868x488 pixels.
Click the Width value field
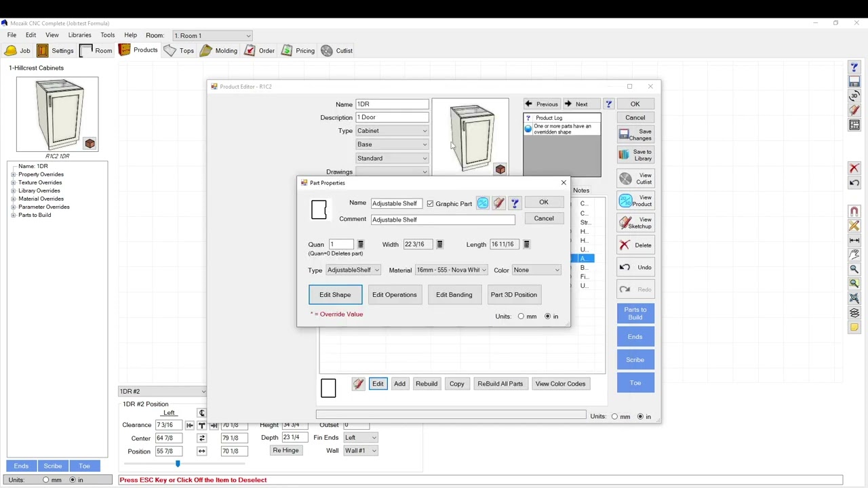click(x=418, y=245)
